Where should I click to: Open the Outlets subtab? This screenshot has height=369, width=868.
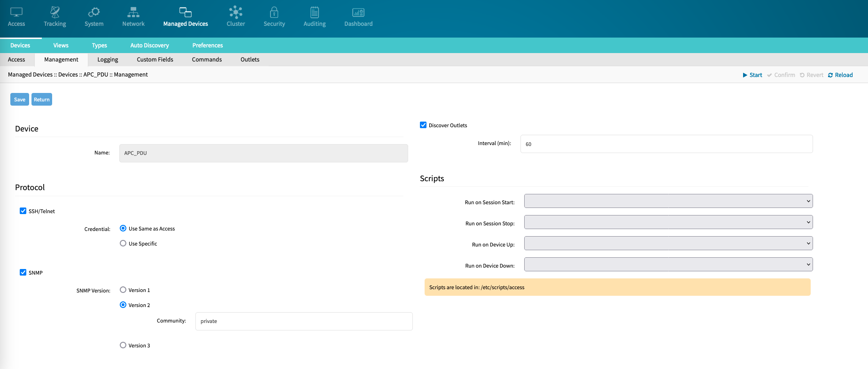pos(250,60)
